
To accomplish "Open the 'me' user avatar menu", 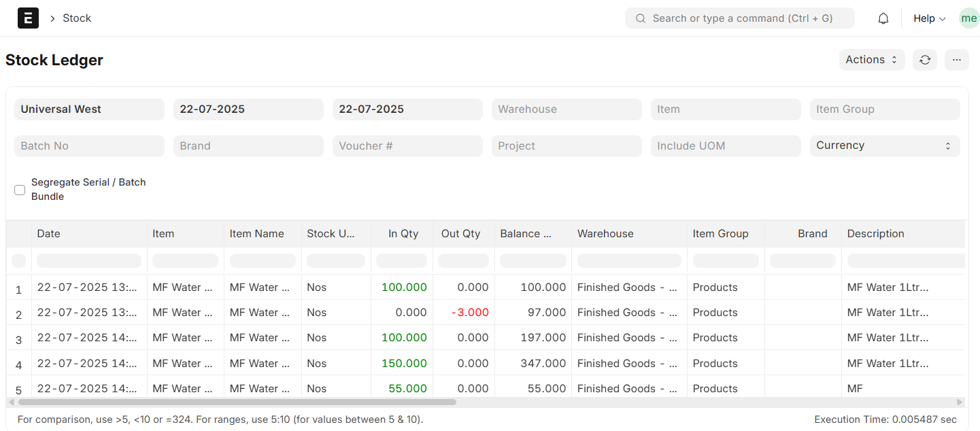I will coord(968,18).
